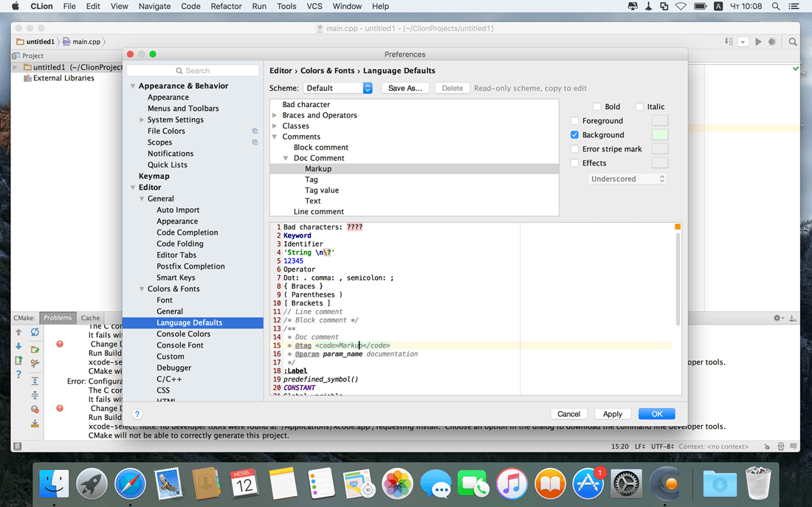Viewport: 812px width, 507px height.
Task: Click OK to confirm preferences
Action: 657,414
